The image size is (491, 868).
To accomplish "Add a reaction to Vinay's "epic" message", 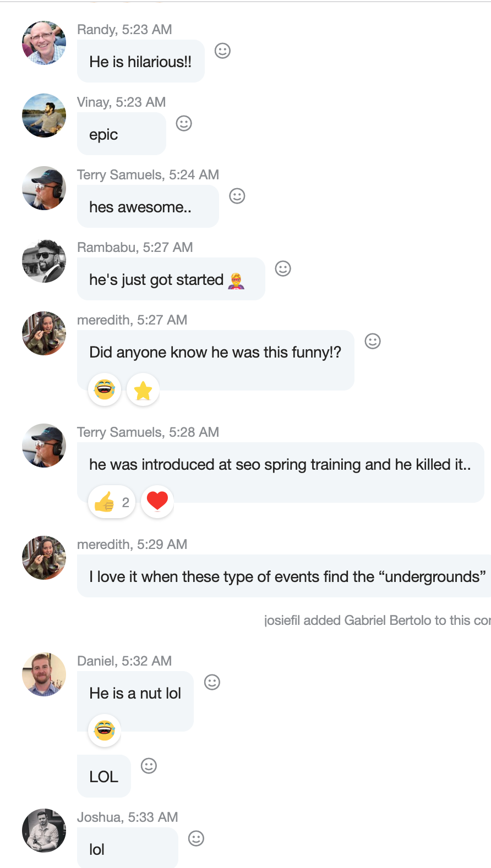I will click(x=184, y=124).
